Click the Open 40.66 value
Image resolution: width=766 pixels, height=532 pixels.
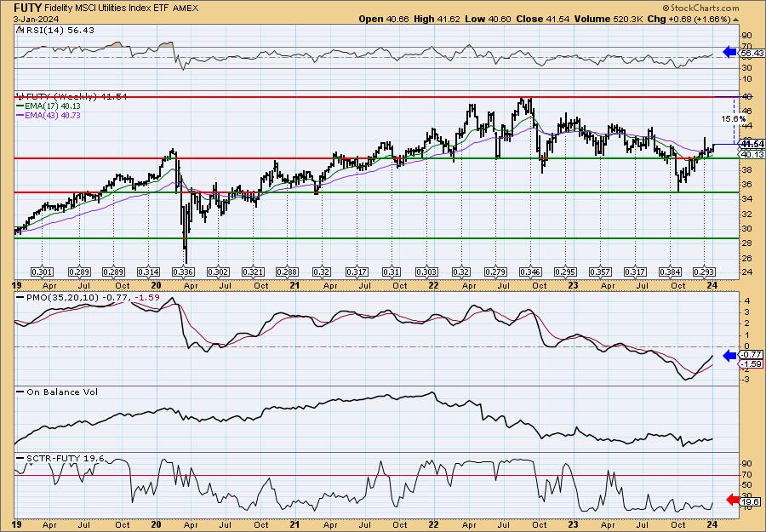click(x=384, y=19)
